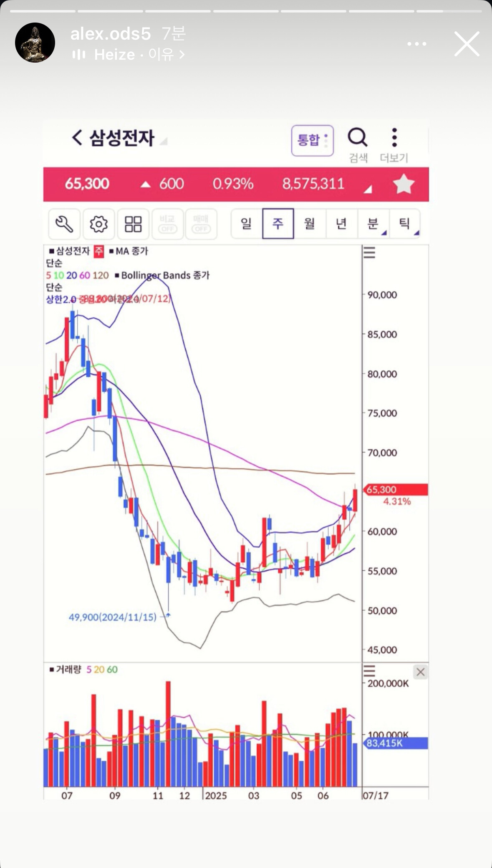Open alex.ods5 profile picture
This screenshot has height=868, width=492.
coord(35,43)
